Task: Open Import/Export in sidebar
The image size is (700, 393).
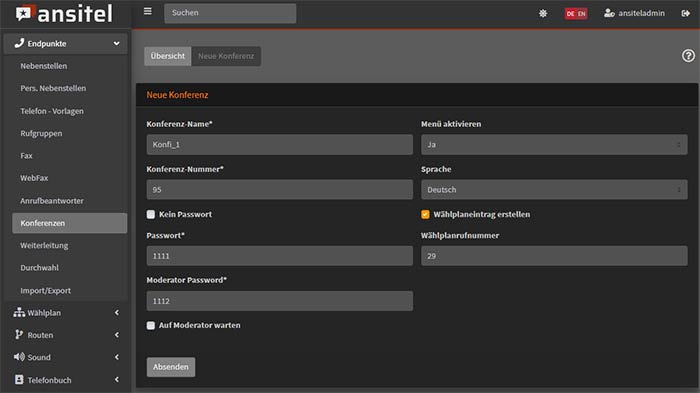Action: (x=46, y=291)
